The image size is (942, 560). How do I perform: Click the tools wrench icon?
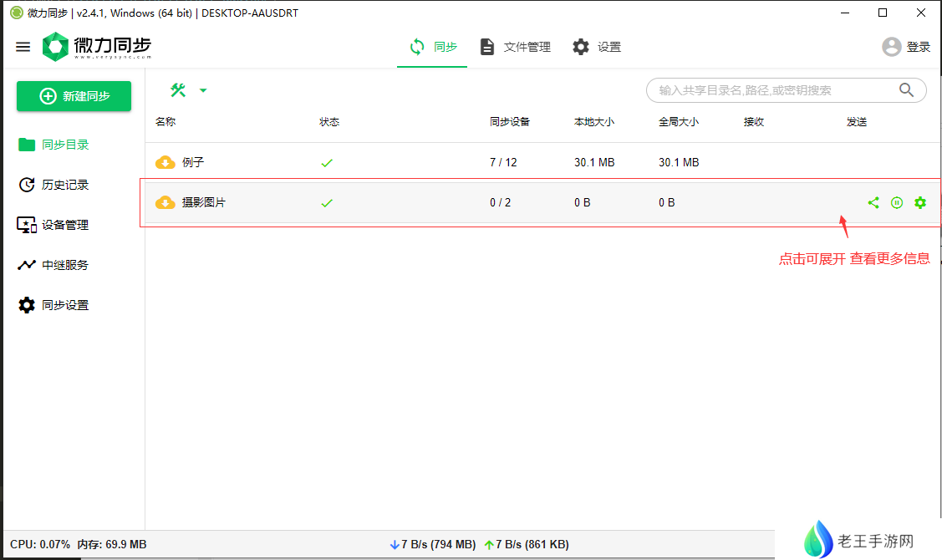pos(178,90)
